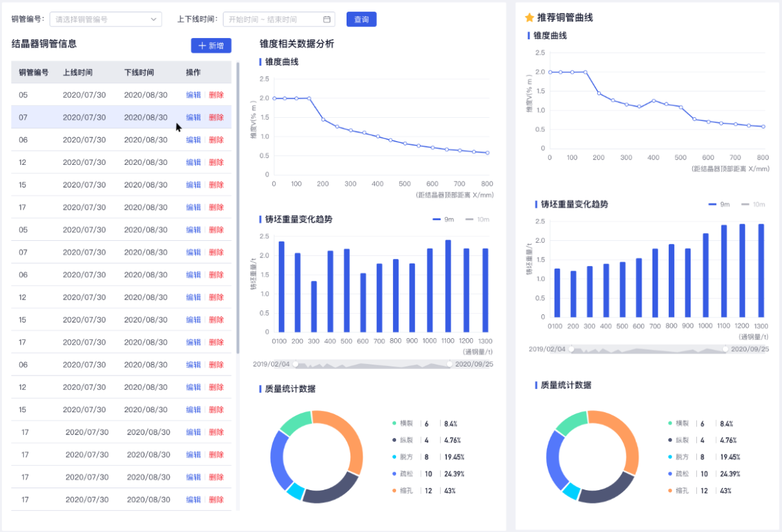Click the 0100 bar in 推荐铜管曲线 weight chart

[557, 293]
